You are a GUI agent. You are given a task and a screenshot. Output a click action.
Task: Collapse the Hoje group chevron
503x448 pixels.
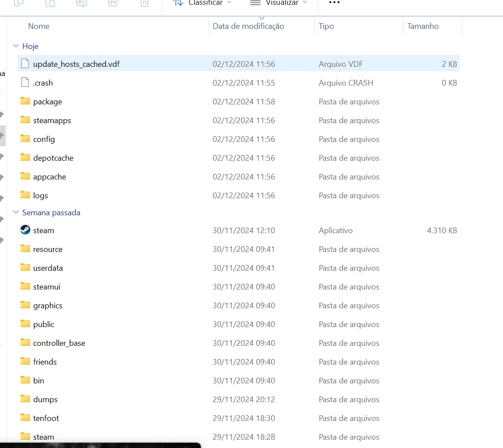pos(16,46)
